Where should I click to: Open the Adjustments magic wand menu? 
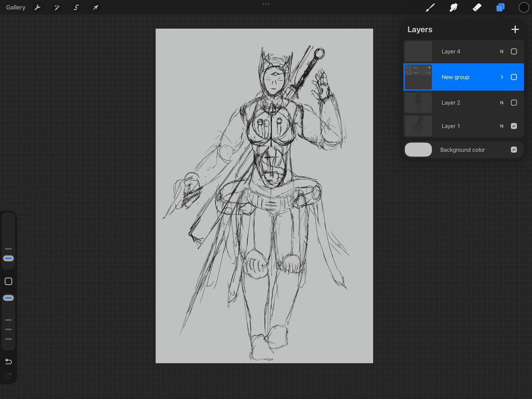(57, 8)
